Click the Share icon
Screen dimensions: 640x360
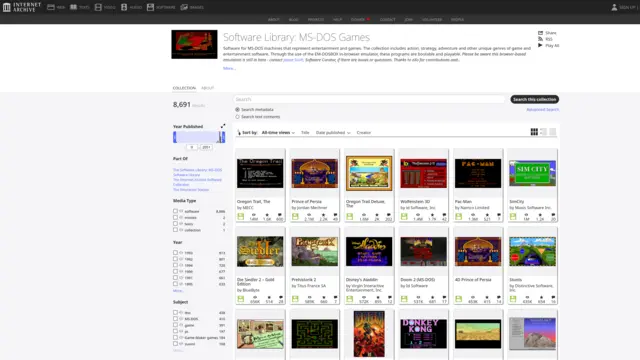(540, 33)
